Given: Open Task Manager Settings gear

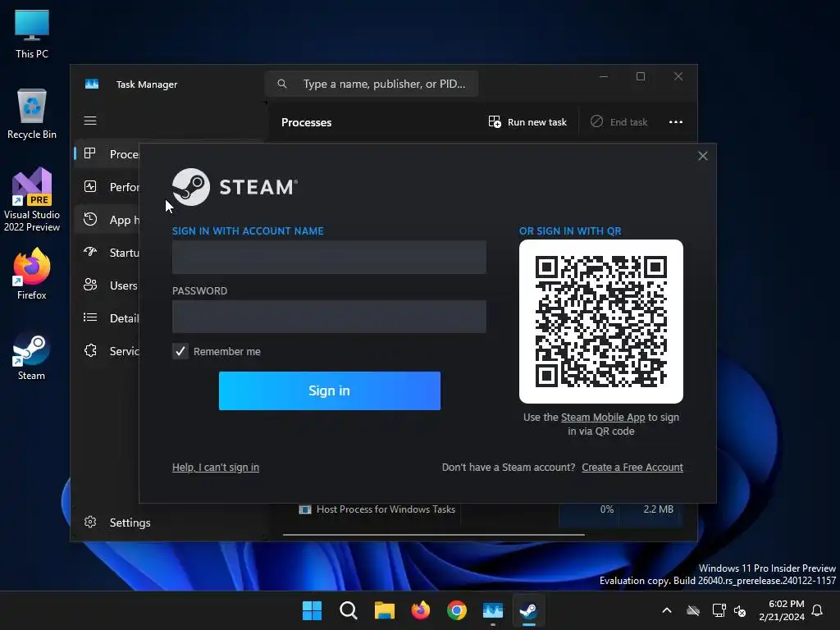Looking at the screenshot, I should click(90, 522).
